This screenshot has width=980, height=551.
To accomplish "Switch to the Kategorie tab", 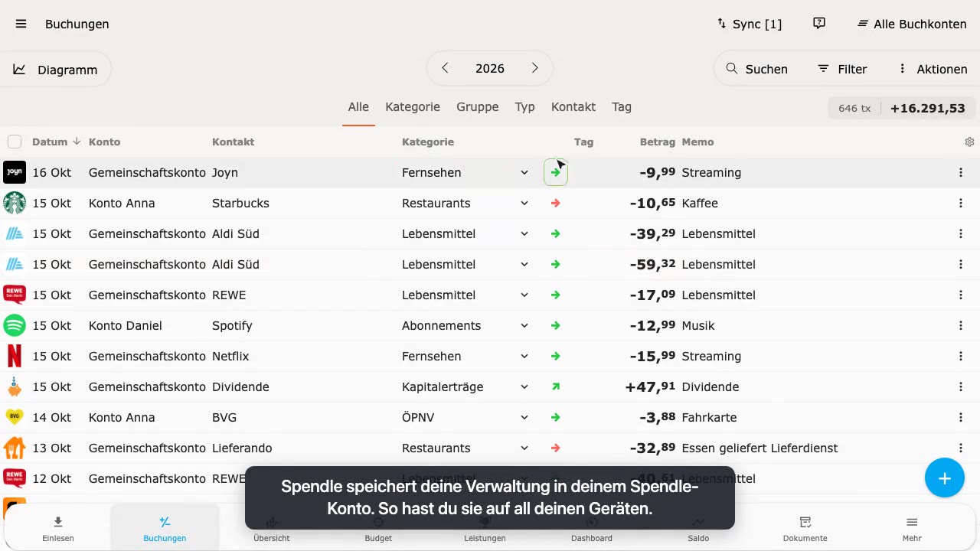I will point(413,107).
